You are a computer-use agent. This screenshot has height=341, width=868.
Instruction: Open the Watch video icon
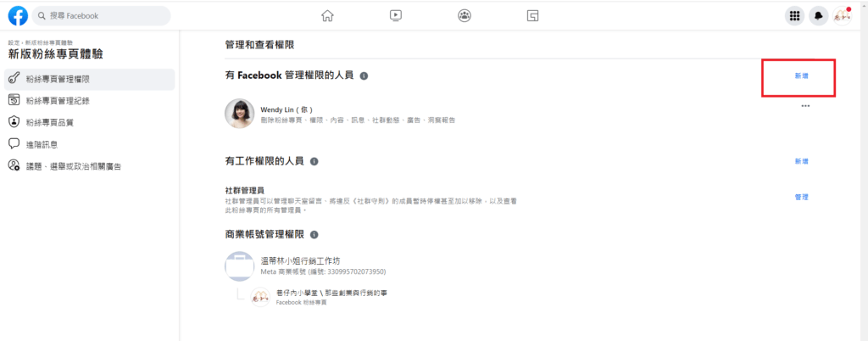coord(396,15)
